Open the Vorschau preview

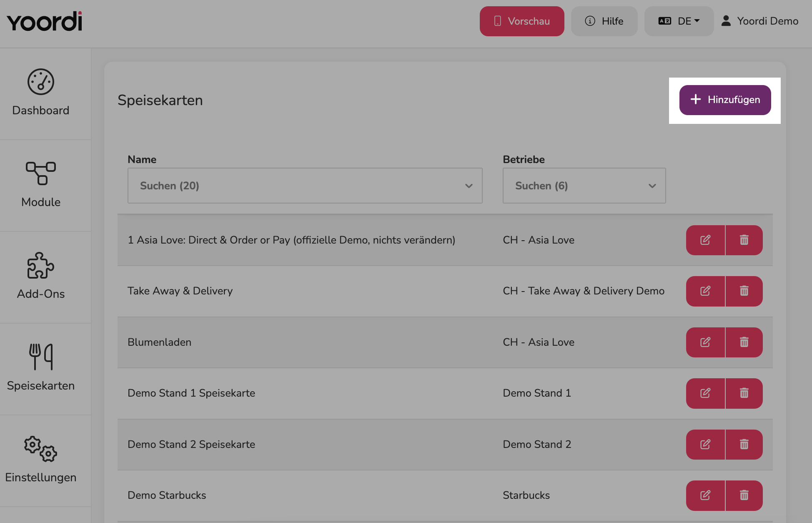pyautogui.click(x=522, y=21)
